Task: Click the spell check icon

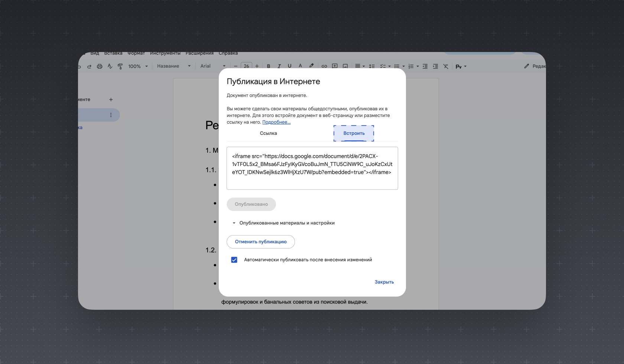Action: 110,66
